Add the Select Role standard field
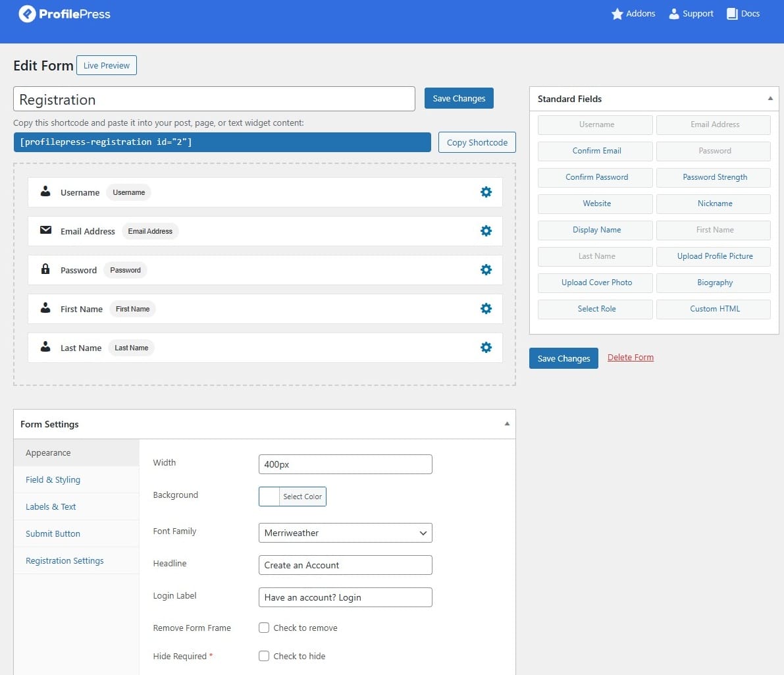784x675 pixels. [x=595, y=310]
